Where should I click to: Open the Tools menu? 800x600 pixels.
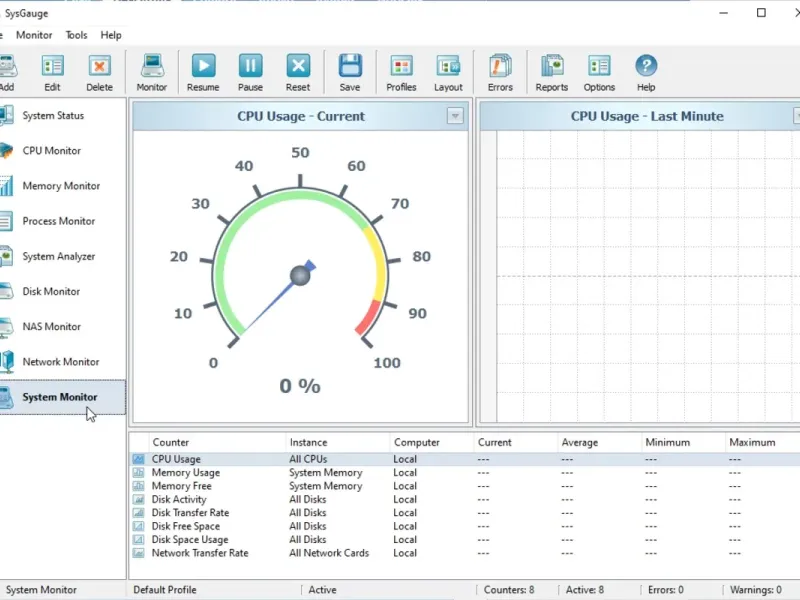76,35
